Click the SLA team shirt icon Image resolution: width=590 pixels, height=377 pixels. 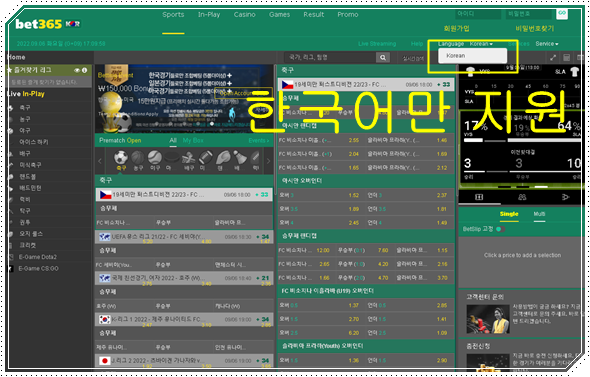point(574,71)
